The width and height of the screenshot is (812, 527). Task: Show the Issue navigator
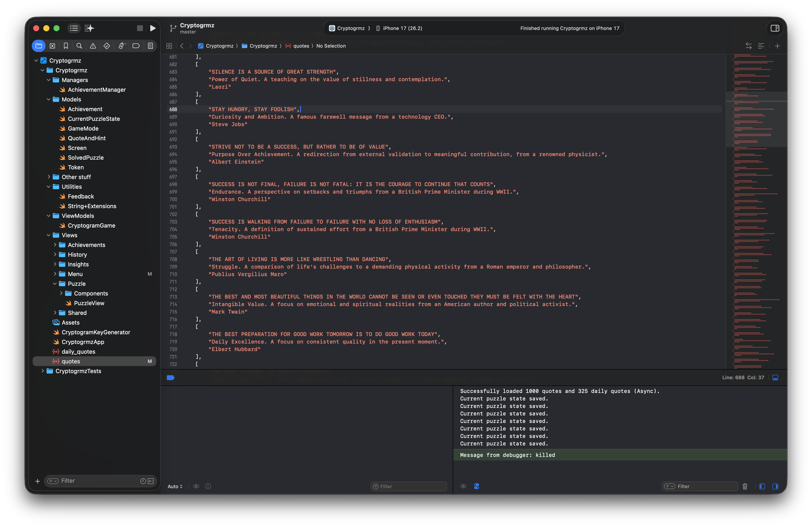click(93, 46)
